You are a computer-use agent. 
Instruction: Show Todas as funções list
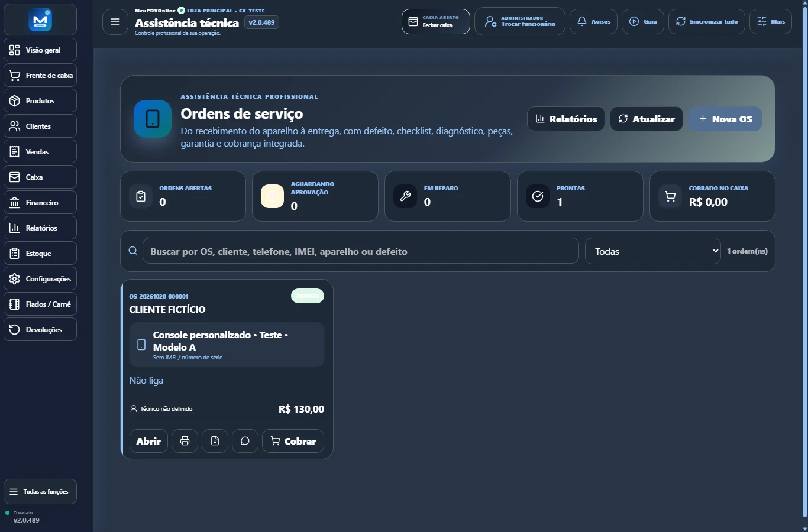click(x=40, y=492)
